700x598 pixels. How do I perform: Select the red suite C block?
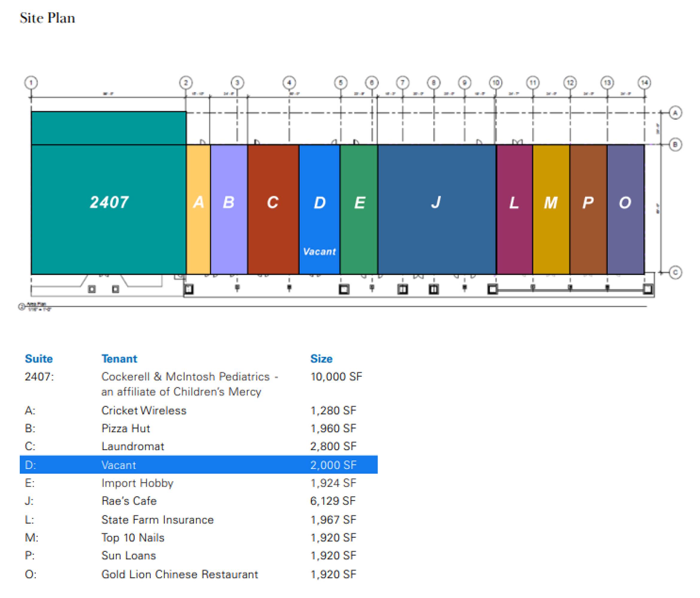(x=273, y=209)
